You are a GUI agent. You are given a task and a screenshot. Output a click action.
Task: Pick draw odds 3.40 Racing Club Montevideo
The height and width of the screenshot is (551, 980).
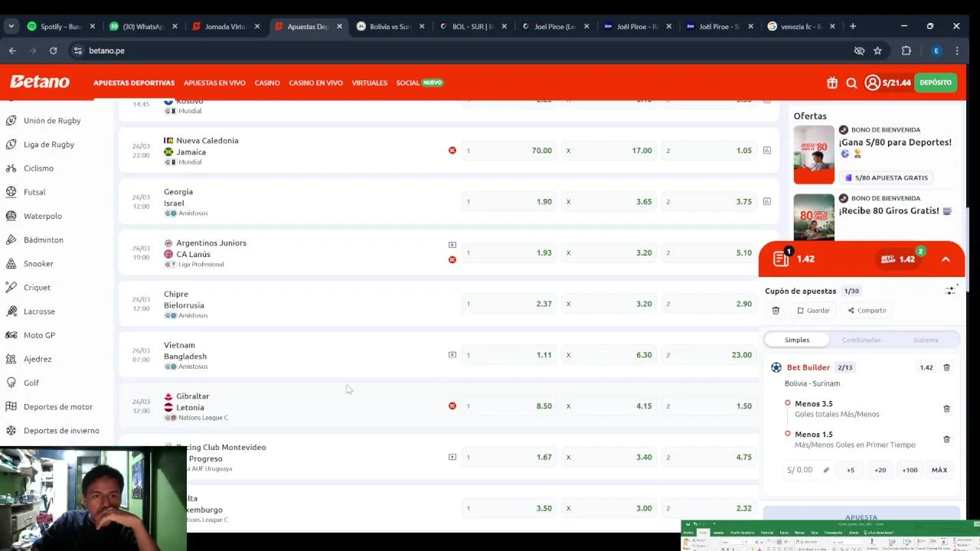[609, 457]
